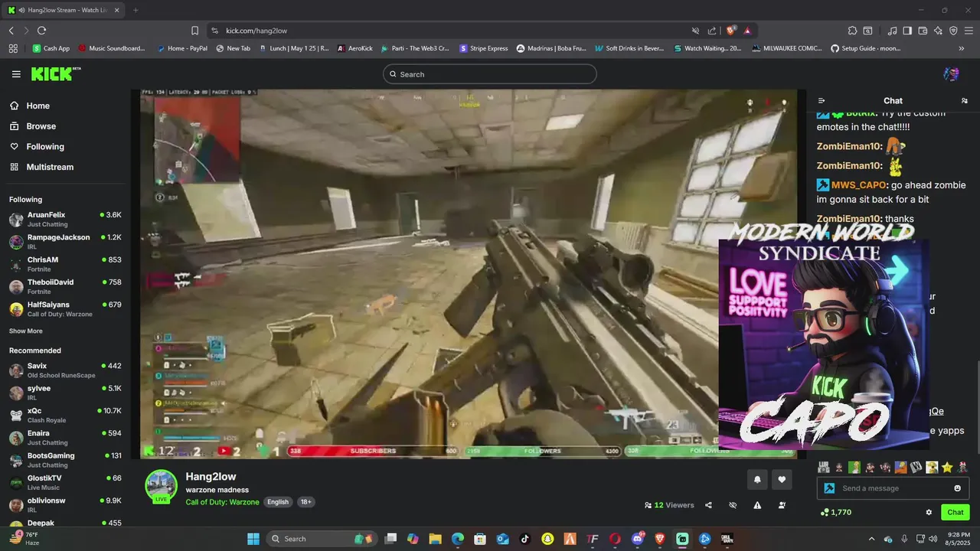Viewport: 980px width, 551px height.
Task: Open the Leo AI sparkle icon
Action: 938,31
